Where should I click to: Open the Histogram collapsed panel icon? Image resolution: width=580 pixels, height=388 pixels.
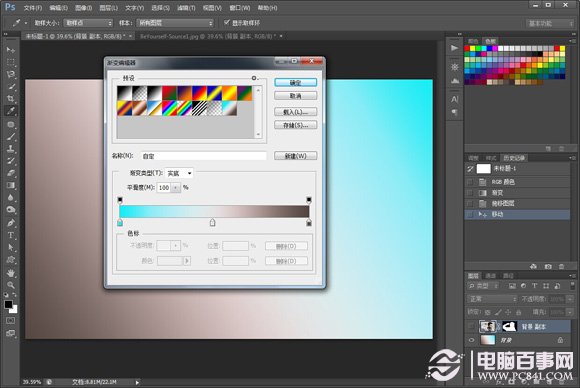pyautogui.click(x=454, y=80)
